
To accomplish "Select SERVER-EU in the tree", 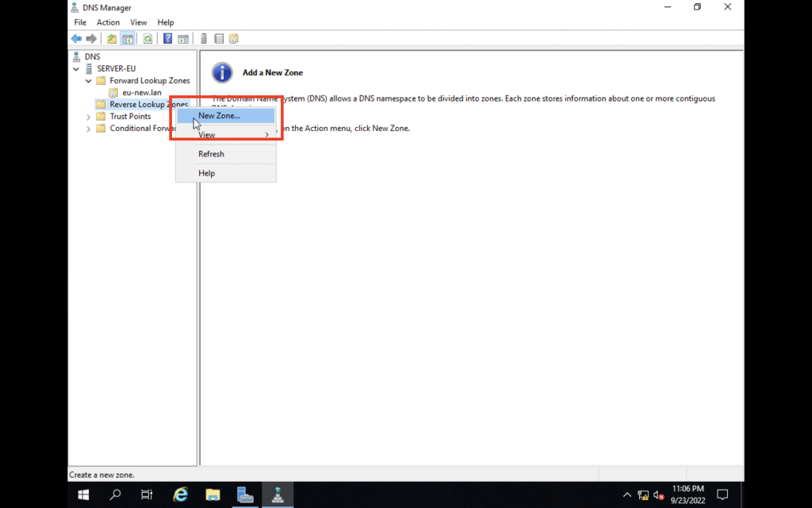I will tap(117, 68).
